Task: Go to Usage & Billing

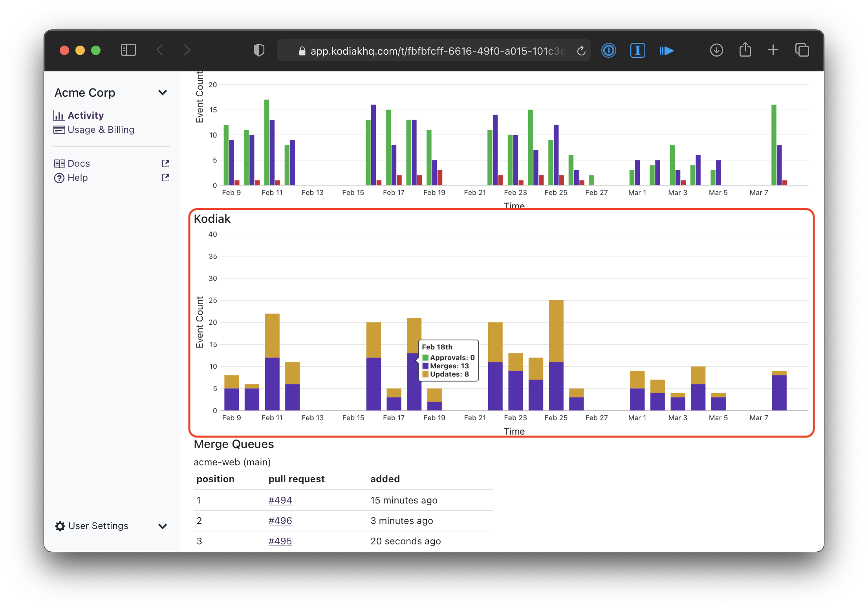Action: pyautogui.click(x=101, y=130)
